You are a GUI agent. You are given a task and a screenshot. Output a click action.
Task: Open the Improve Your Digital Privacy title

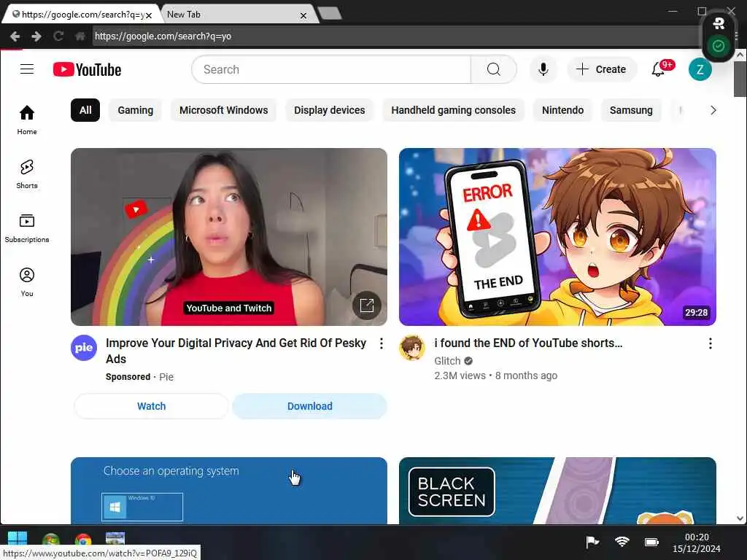[x=236, y=351]
